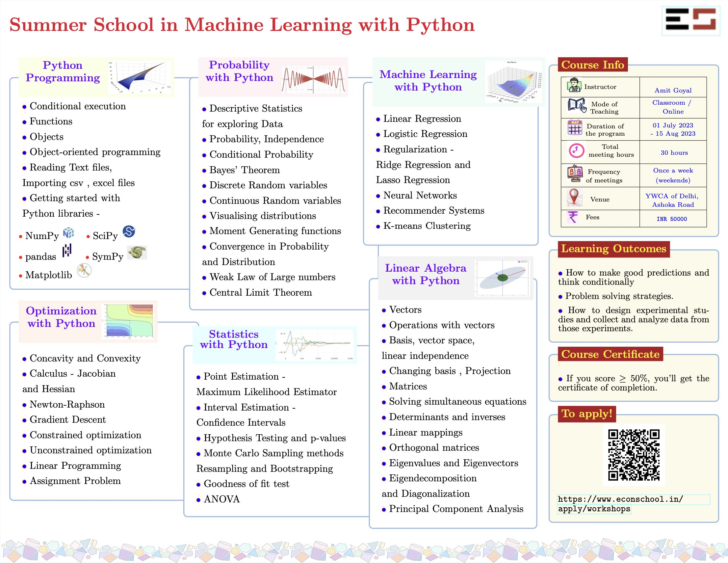728x563 pixels.
Task: Click the Principal Component Analysis bullet
Action: coord(453,509)
